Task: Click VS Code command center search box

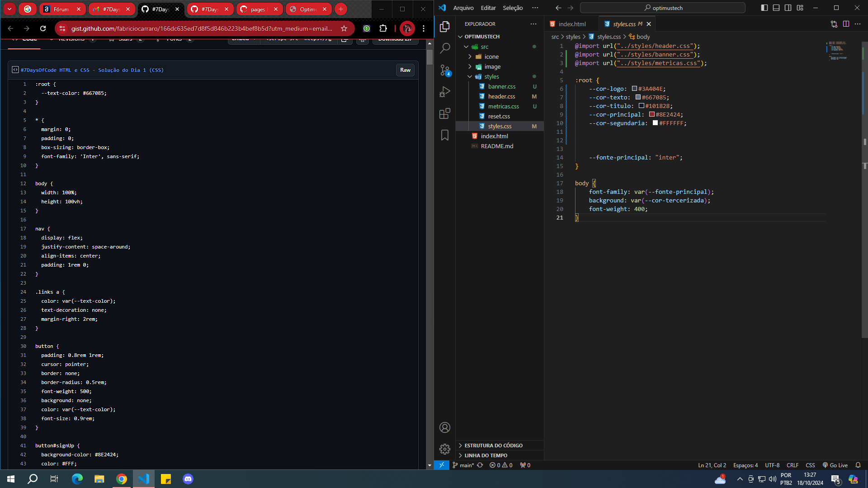Action: coord(663,8)
